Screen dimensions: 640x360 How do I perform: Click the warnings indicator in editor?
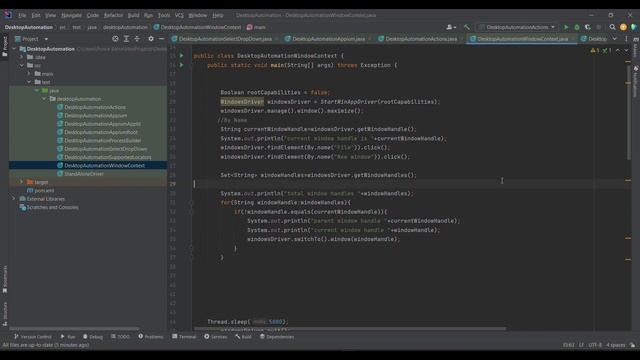595,50
